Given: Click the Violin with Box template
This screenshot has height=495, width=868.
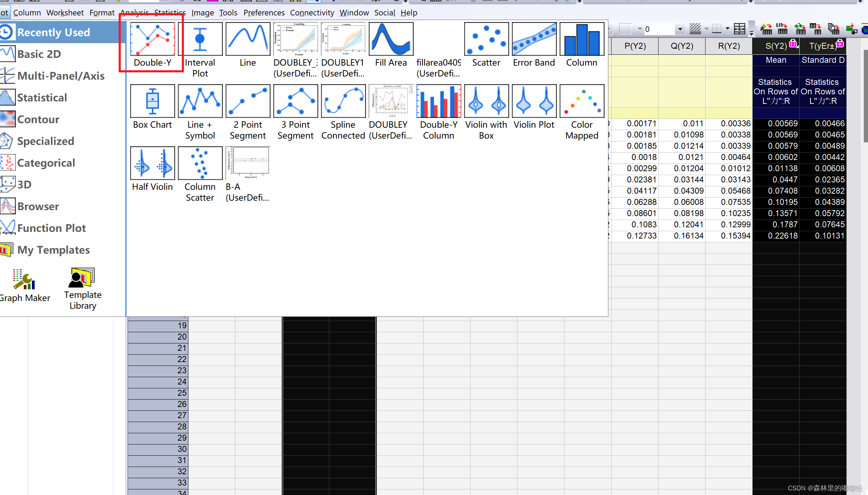Looking at the screenshot, I should pyautogui.click(x=486, y=101).
